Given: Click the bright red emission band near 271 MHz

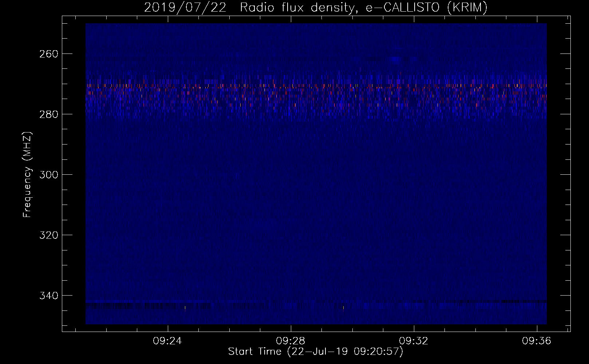Looking at the screenshot, I should [x=316, y=86].
